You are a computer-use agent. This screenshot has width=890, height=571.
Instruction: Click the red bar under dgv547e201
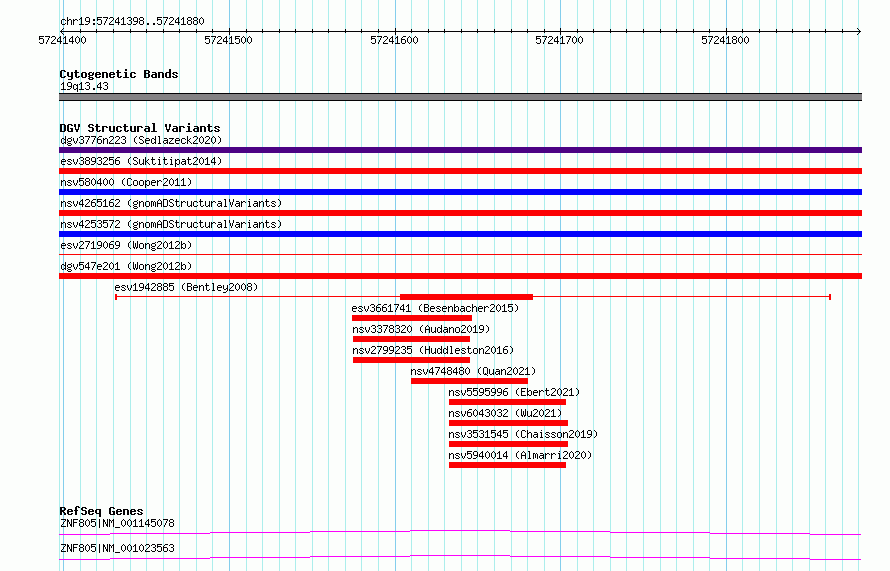460,276
